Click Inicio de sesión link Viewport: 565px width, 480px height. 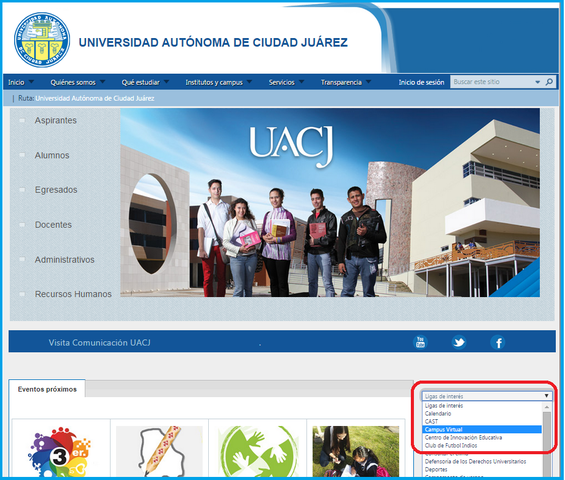pos(421,82)
